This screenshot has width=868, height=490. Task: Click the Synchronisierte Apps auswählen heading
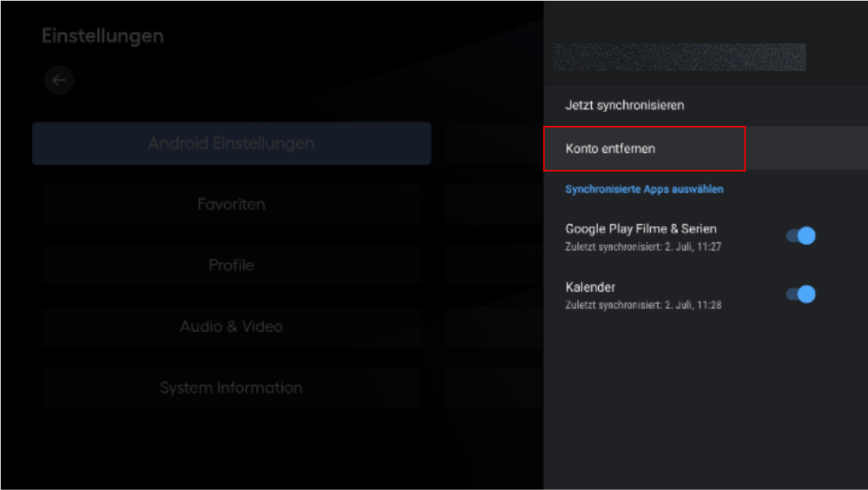(644, 189)
